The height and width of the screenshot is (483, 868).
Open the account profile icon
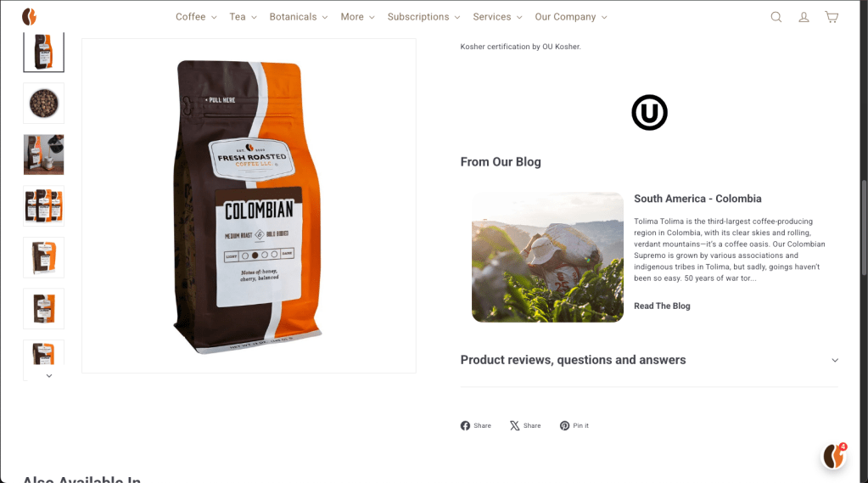click(804, 17)
